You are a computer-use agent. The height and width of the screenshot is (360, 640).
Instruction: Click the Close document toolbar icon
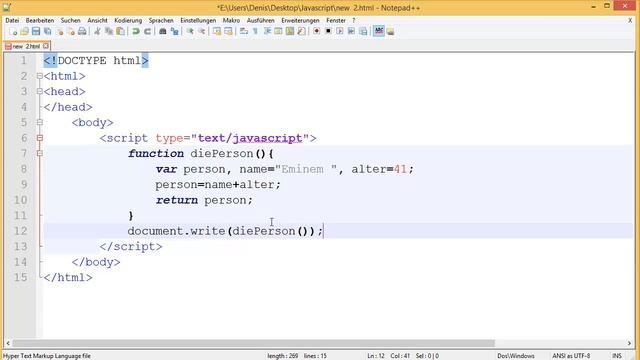point(60,31)
